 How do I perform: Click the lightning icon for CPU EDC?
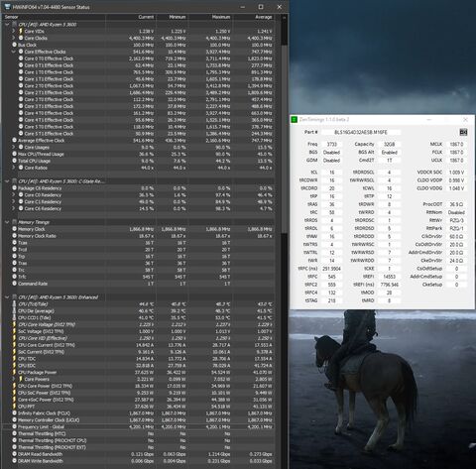(14, 365)
